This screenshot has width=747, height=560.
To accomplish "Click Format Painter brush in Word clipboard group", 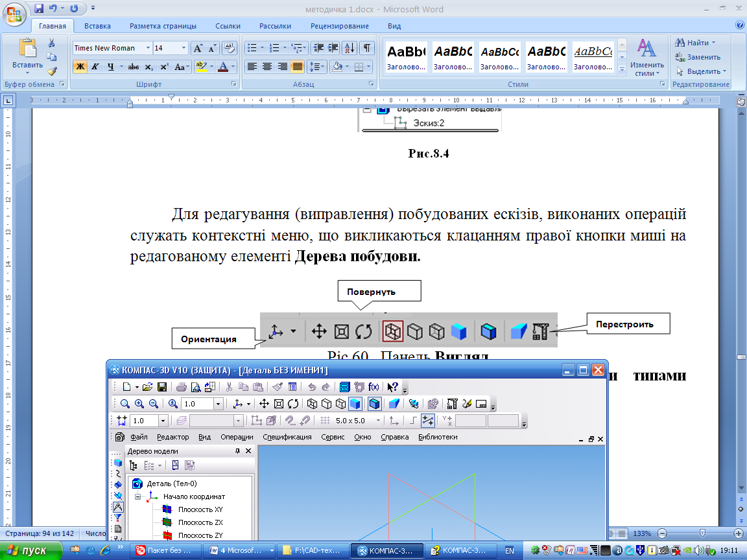I will (x=51, y=71).
